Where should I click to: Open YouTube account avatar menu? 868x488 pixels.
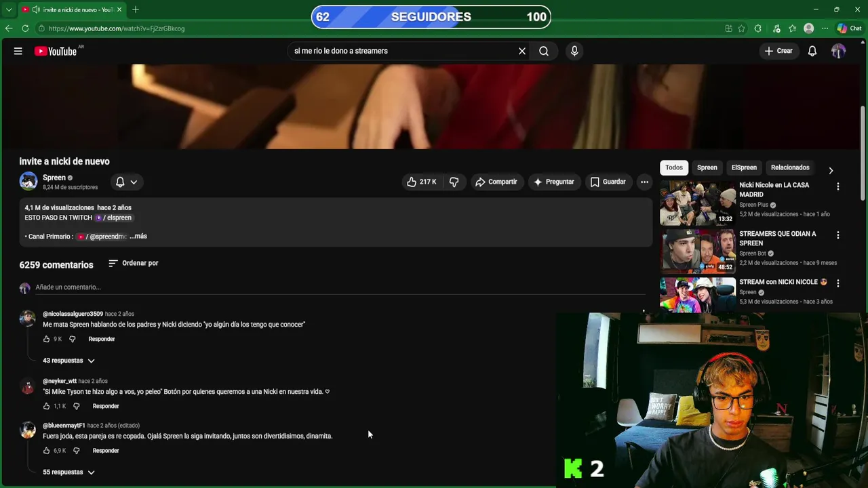click(x=838, y=51)
